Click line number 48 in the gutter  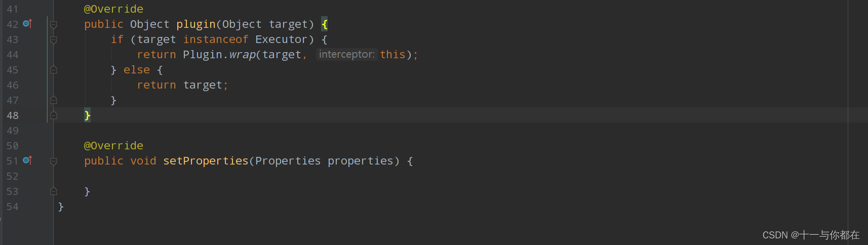[13, 115]
